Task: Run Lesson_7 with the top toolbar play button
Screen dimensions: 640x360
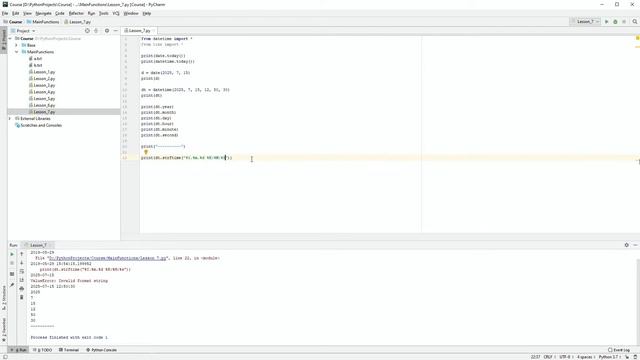Action: (607, 22)
